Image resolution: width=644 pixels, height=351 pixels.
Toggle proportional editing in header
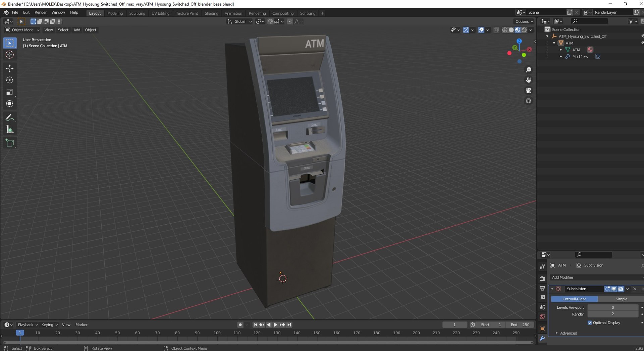click(289, 21)
